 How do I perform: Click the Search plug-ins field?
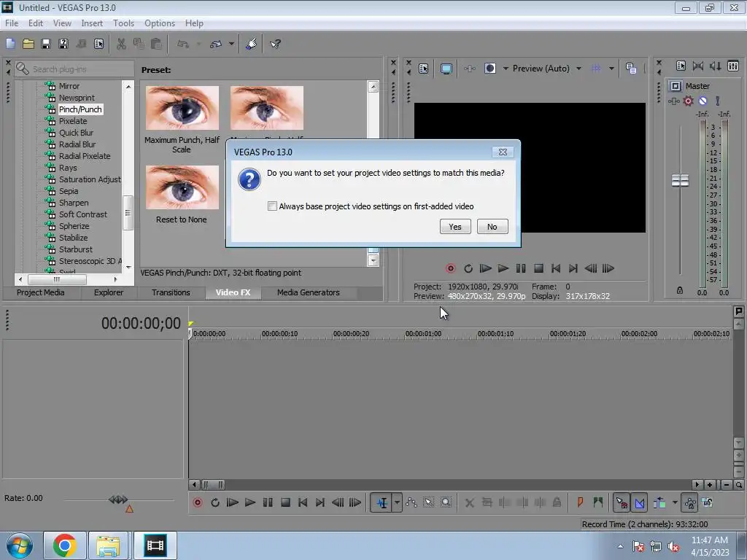point(74,69)
